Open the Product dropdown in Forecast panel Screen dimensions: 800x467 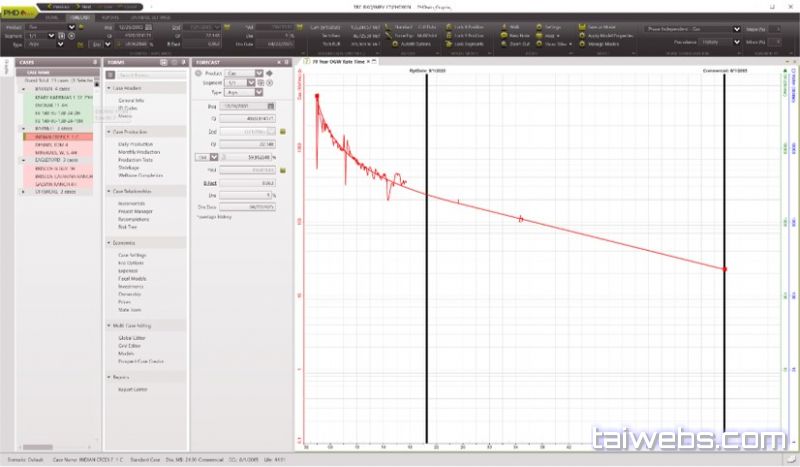258,73
